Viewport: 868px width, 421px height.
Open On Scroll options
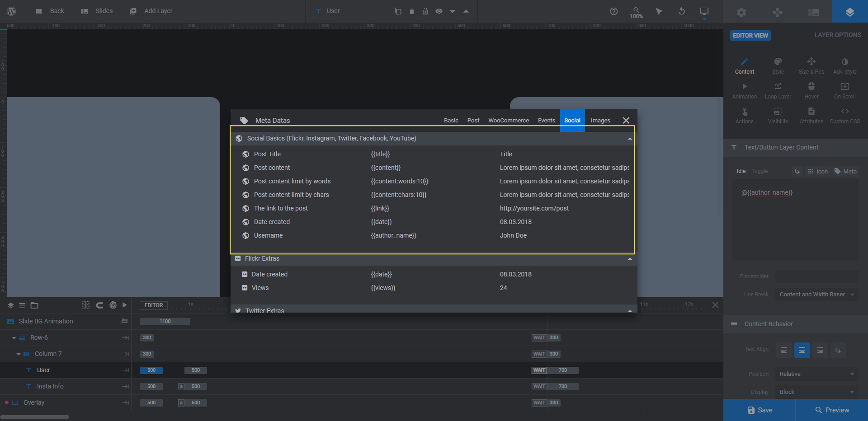click(x=845, y=91)
